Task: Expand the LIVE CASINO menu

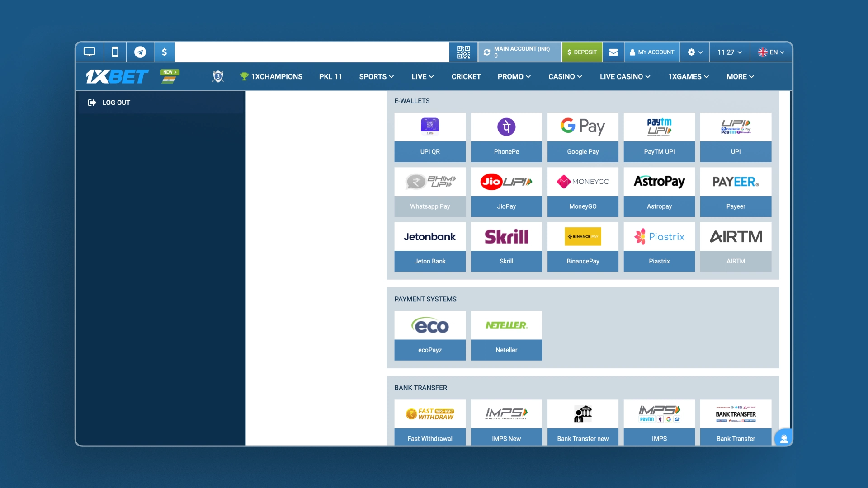Action: pos(625,77)
